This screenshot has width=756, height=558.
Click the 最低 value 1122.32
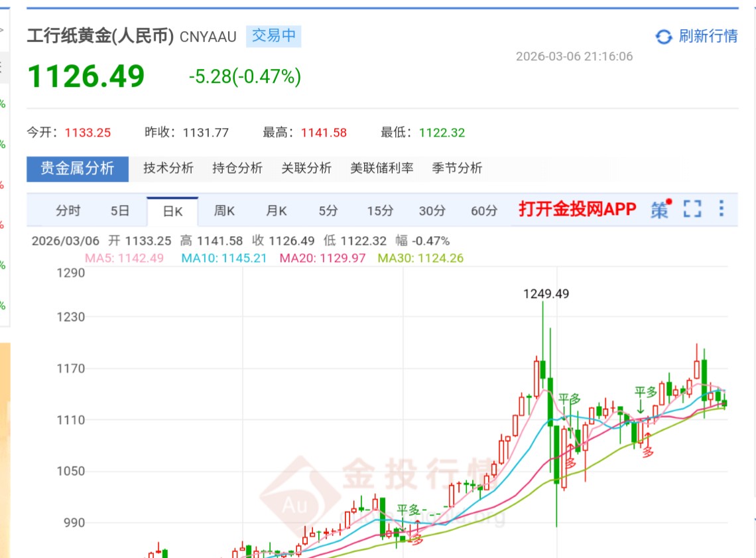point(442,133)
